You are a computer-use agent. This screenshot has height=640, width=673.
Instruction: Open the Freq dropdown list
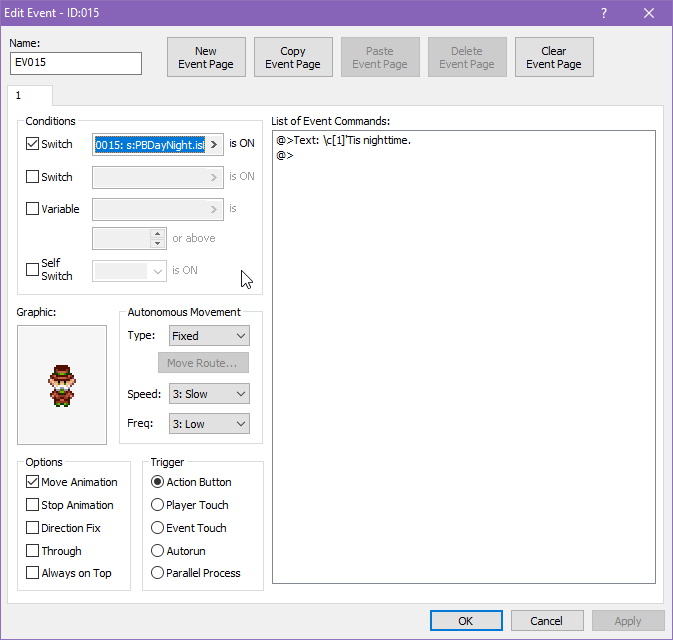tap(208, 424)
